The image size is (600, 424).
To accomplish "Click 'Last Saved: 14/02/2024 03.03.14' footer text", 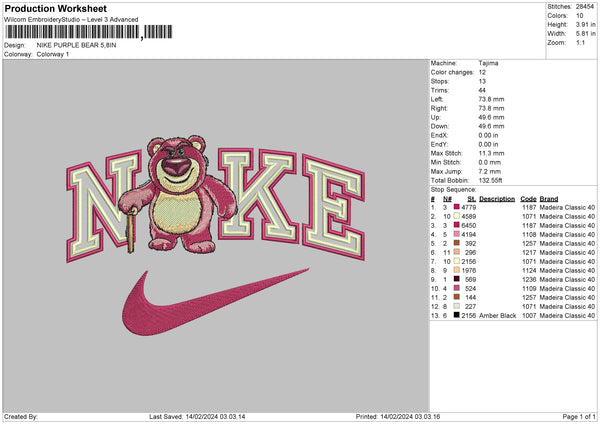I will (x=197, y=416).
